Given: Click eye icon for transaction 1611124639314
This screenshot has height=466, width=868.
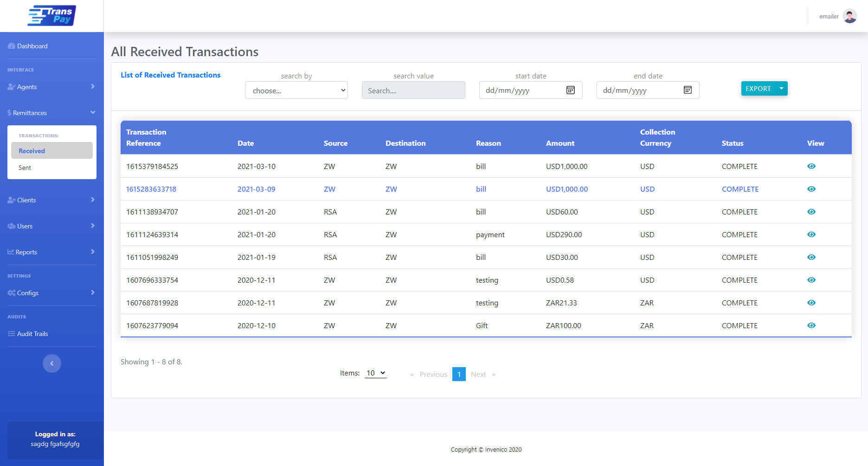Looking at the screenshot, I should tap(811, 234).
